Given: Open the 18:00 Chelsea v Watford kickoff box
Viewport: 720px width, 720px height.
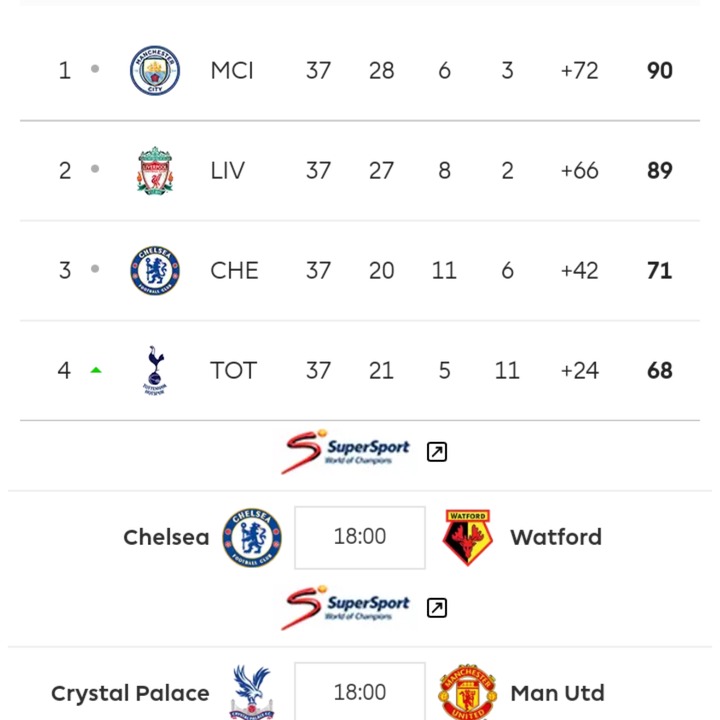Looking at the screenshot, I should (x=360, y=537).
